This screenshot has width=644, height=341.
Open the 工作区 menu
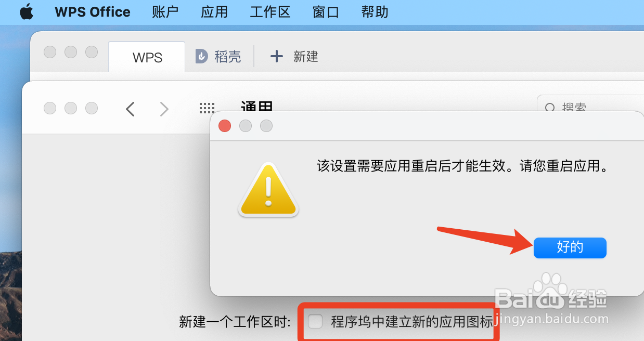click(x=271, y=12)
